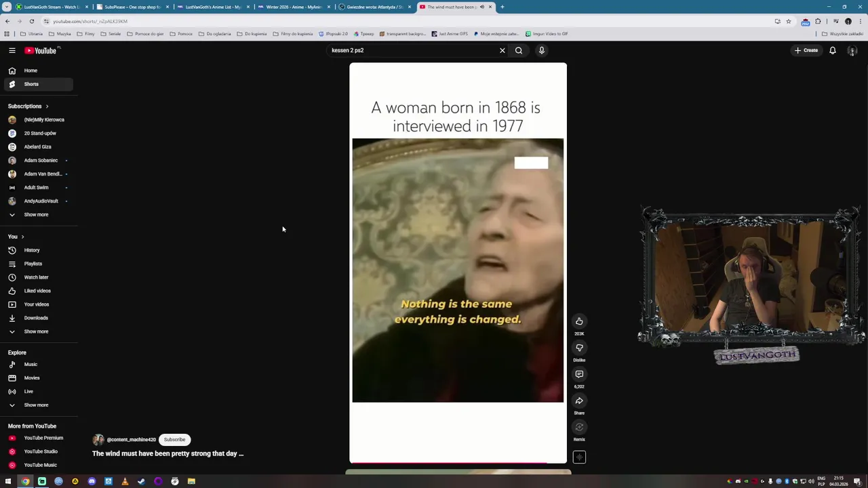Start voice search with microphone icon

point(542,50)
